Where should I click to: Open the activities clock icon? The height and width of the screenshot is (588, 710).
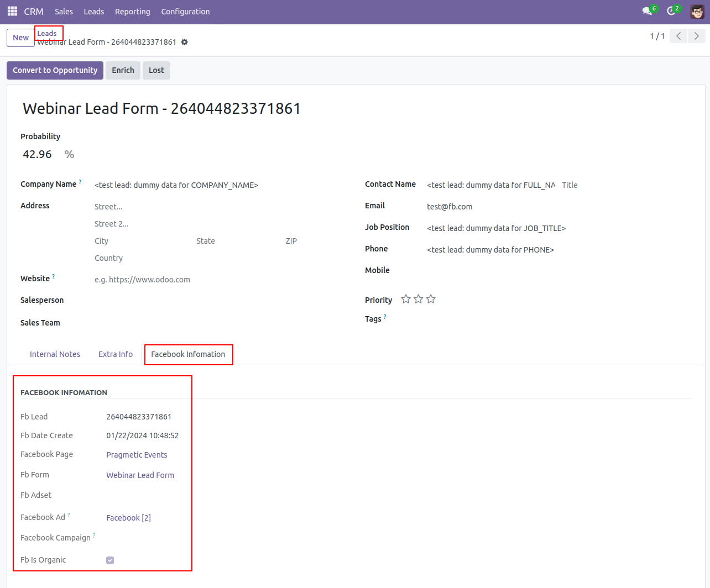pyautogui.click(x=671, y=11)
